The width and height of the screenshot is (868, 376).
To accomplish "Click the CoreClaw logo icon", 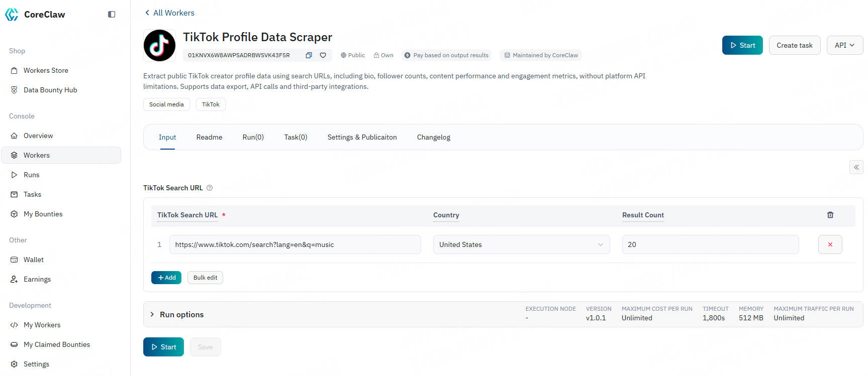I will coord(12,15).
